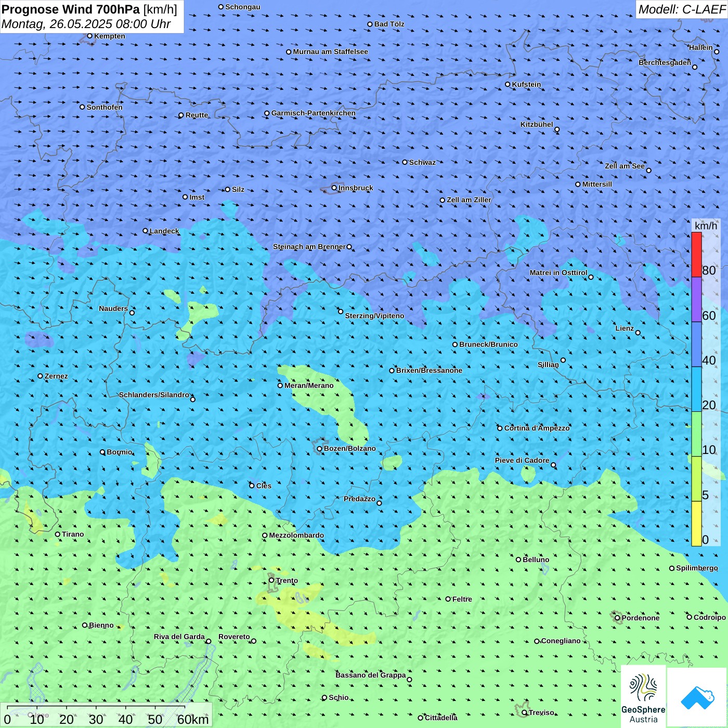Click the 'Modell: C-LAEF' label
The width and height of the screenshot is (728, 728).
point(682,9)
